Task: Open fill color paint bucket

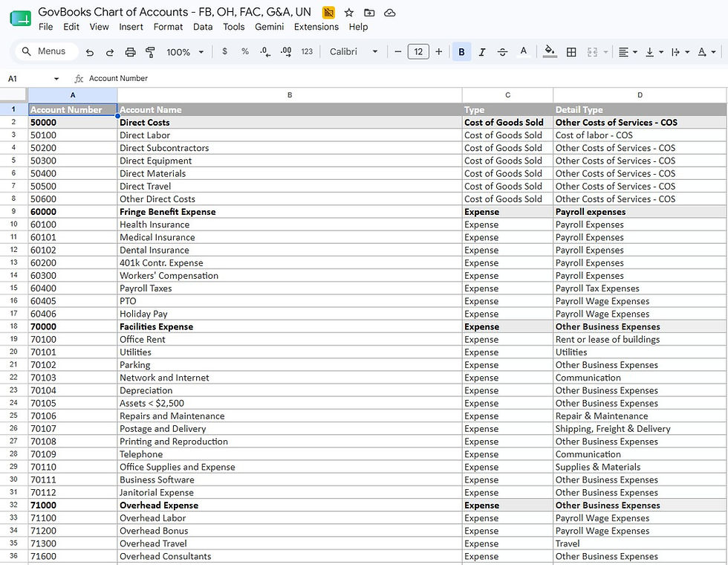Action: pos(550,51)
